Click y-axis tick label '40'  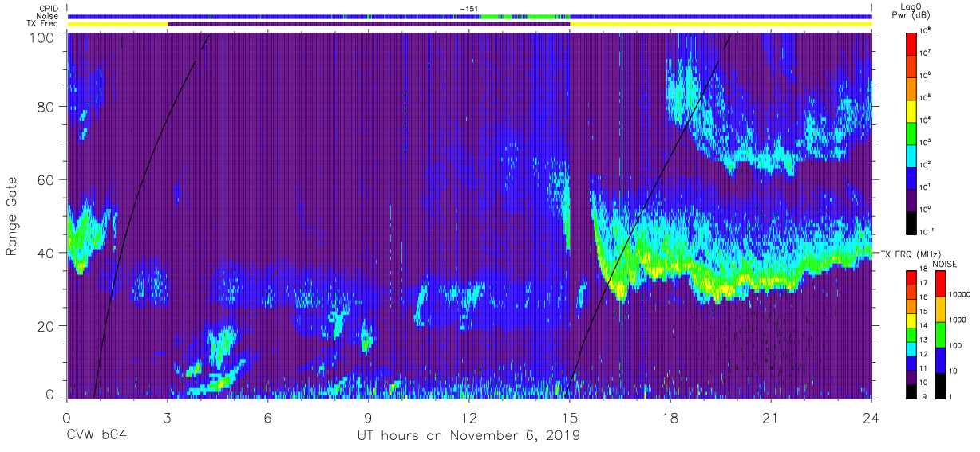click(x=46, y=253)
